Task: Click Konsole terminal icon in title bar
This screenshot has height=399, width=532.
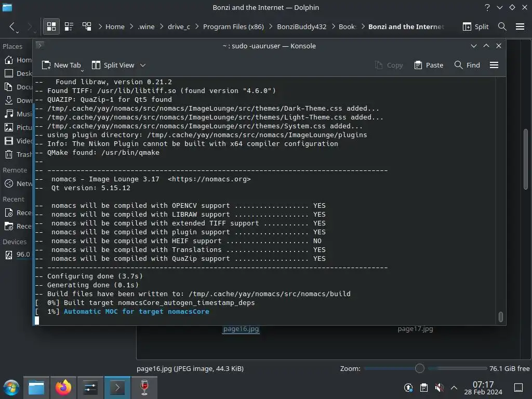Action: pyautogui.click(x=39, y=45)
